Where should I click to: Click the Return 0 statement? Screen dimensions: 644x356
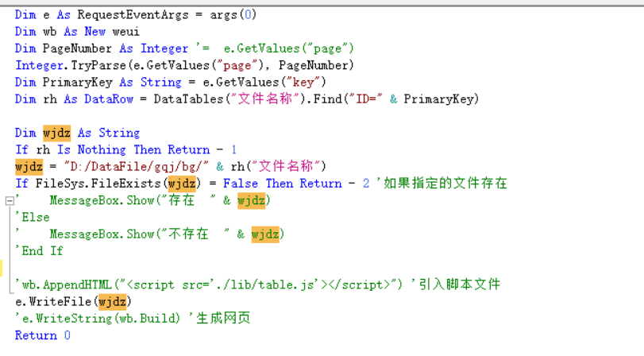click(43, 335)
